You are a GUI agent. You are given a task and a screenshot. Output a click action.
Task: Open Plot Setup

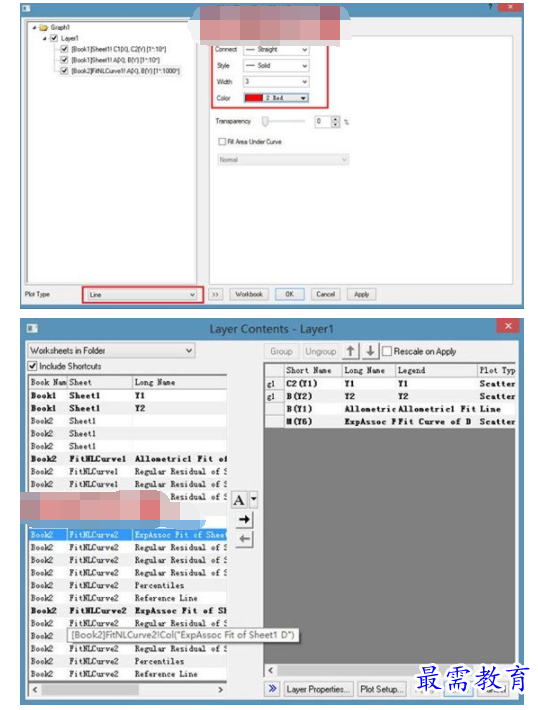coord(380,689)
